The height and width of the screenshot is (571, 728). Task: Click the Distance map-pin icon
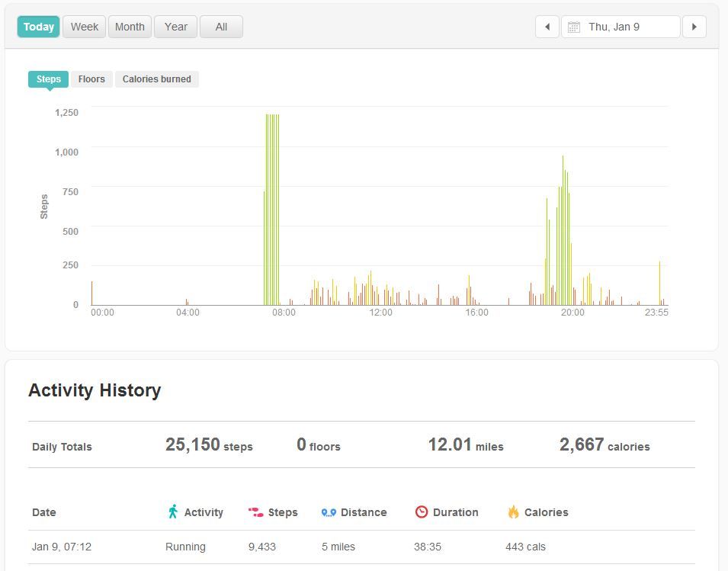click(x=329, y=512)
